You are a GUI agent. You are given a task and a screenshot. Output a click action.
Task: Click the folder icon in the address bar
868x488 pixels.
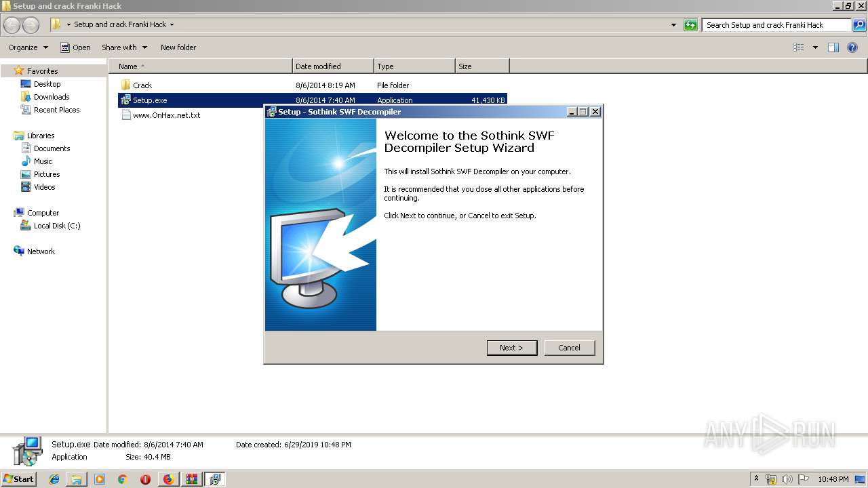[56, 24]
